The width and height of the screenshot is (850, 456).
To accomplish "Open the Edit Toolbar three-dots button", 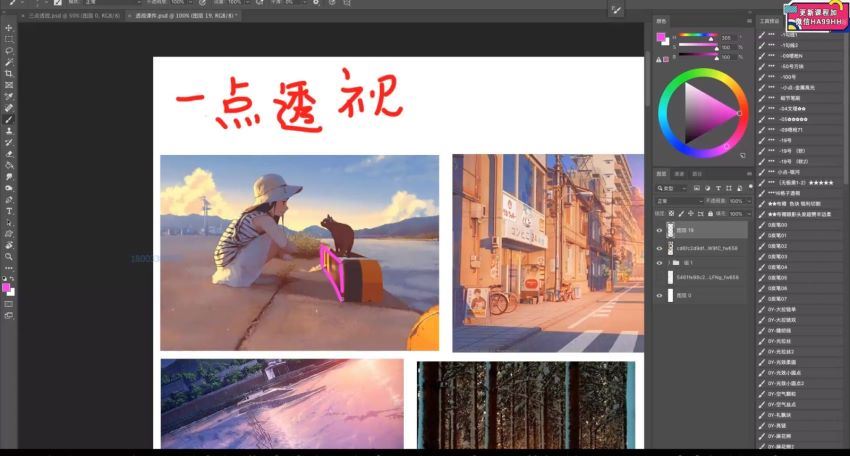I will tap(9, 268).
